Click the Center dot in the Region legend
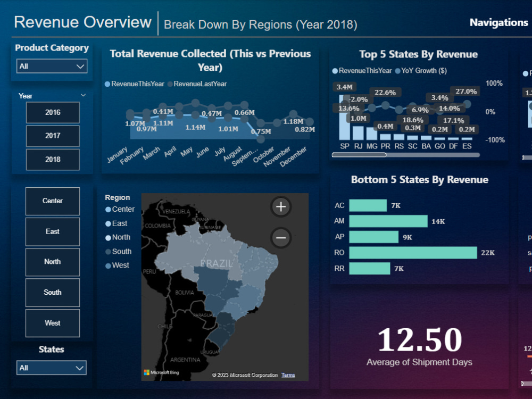Screen dimensions: 532x399 coord(107,210)
